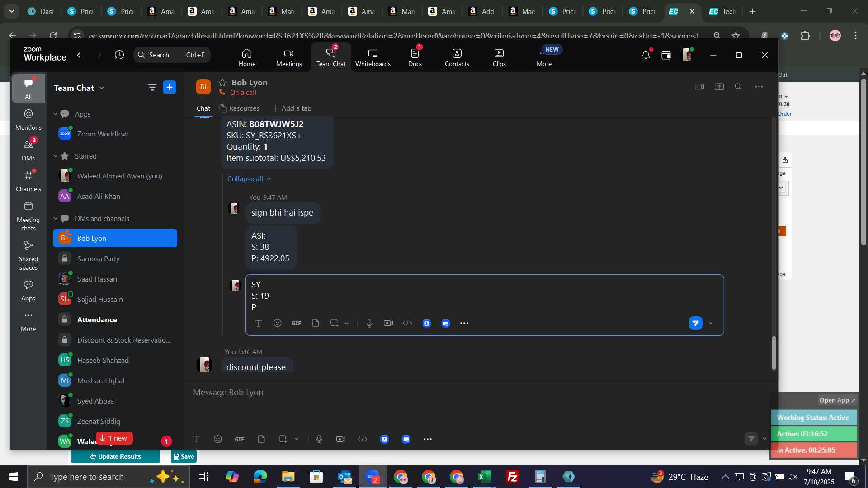Open send options arrow beside blue send button
Image resolution: width=868 pixels, height=488 pixels.
pos(711,323)
